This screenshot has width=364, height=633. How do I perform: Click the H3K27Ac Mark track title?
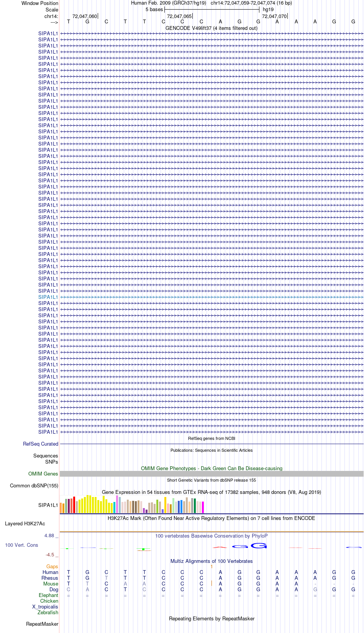click(212, 518)
